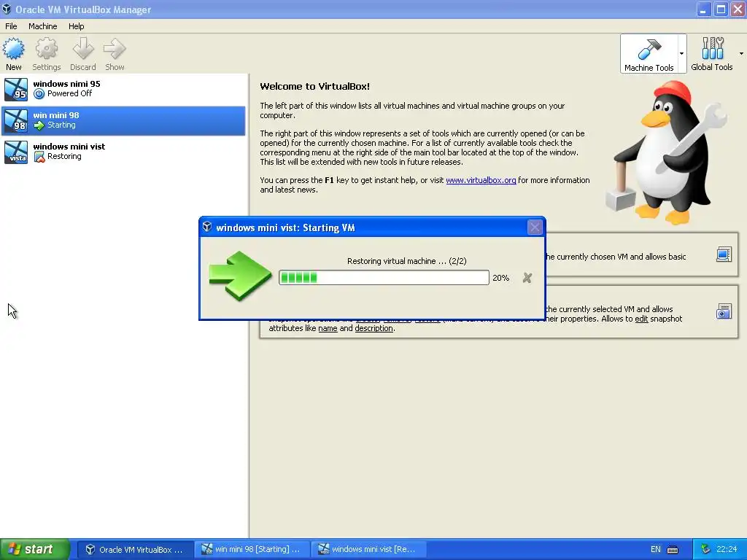
Task: Cancel the restore with the X icon
Action: (x=527, y=278)
